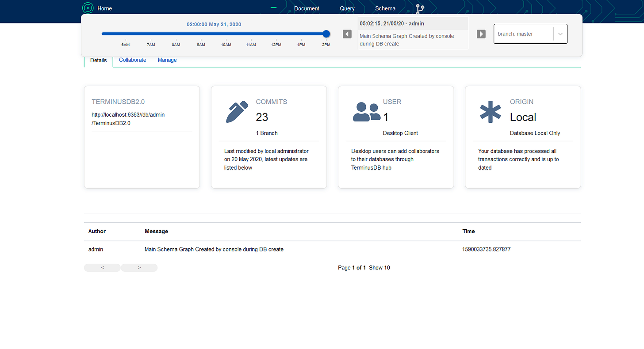This screenshot has width=644, height=349.
Task: Expand the branch selector chevron
Action: (560, 34)
